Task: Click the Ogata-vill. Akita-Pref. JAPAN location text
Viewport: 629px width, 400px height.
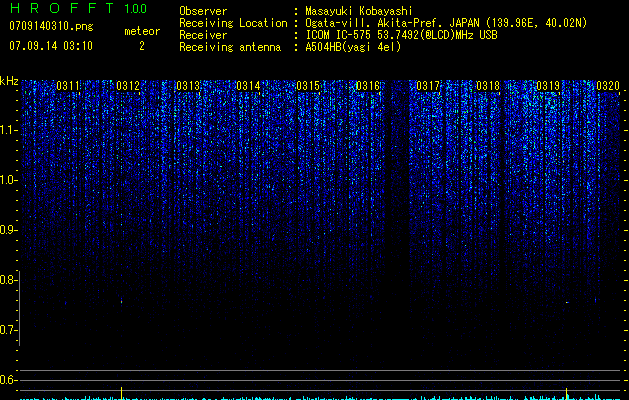Action: point(446,23)
